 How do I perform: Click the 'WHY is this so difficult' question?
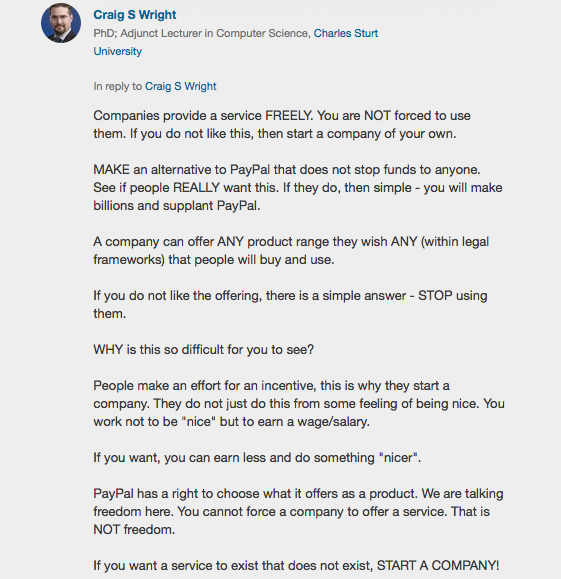(203, 349)
